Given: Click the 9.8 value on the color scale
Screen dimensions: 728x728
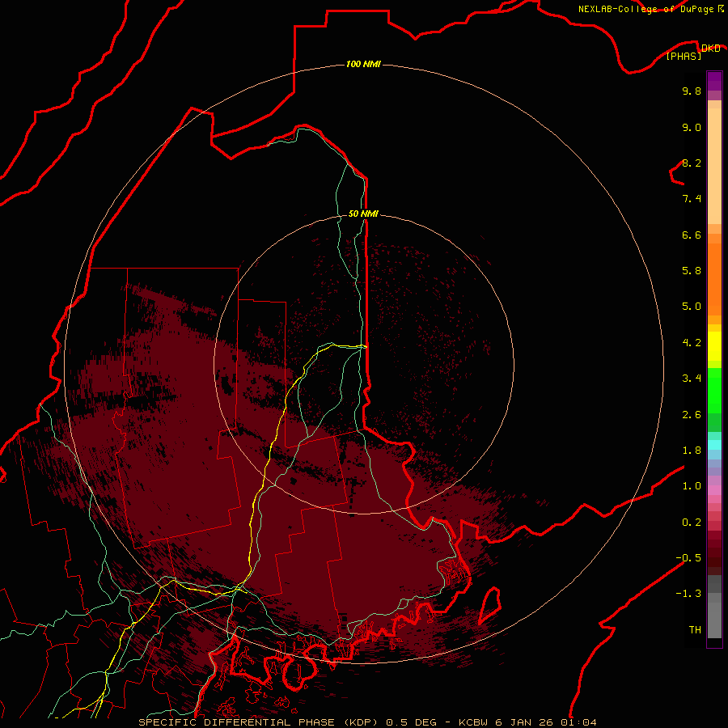Looking at the screenshot, I should (x=692, y=91).
